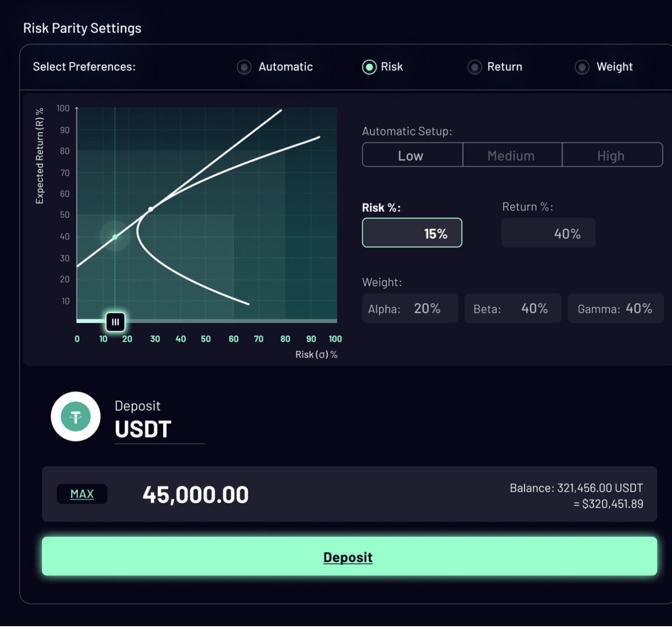This screenshot has height=628, width=672.
Task: Open the USDT deposit token selector
Action: 143,429
